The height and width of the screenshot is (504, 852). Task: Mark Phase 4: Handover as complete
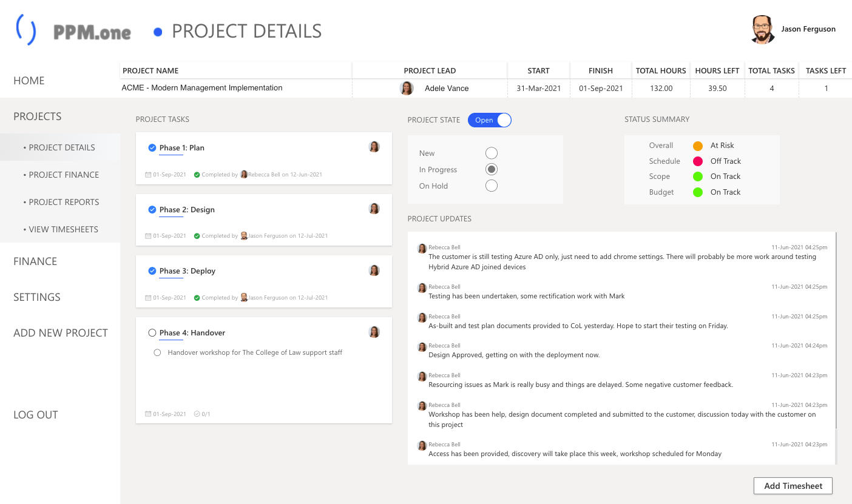(152, 333)
